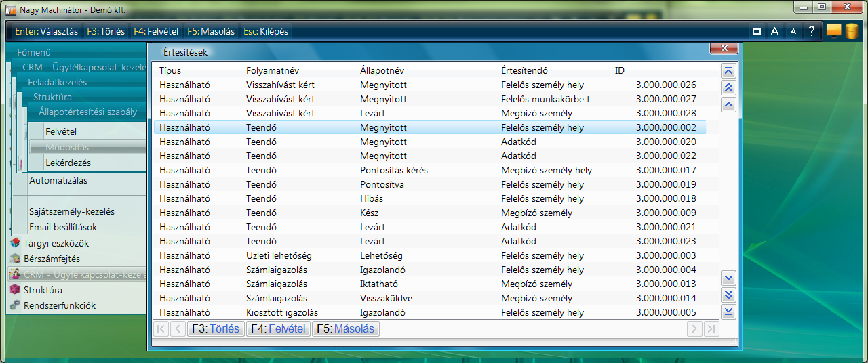
Task: Open Automatizálás menu item
Action: [x=58, y=180]
